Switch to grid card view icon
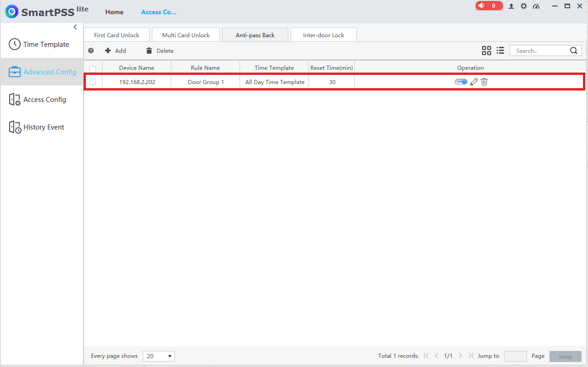 coord(487,51)
